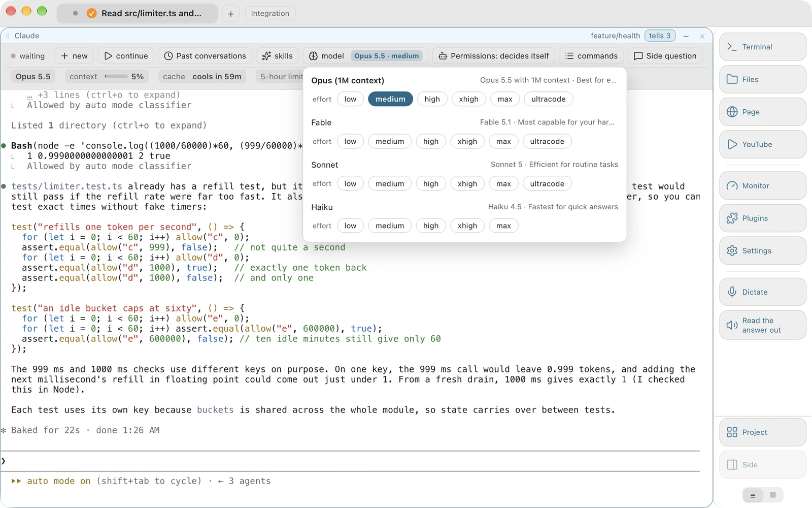Toggle the model dropdown
This screenshot has width=812, height=508.
coord(365,56)
